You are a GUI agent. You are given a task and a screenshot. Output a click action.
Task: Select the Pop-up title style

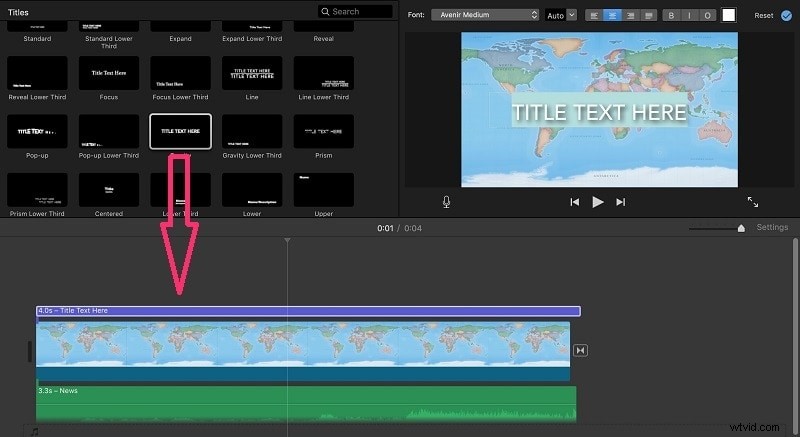(x=37, y=132)
